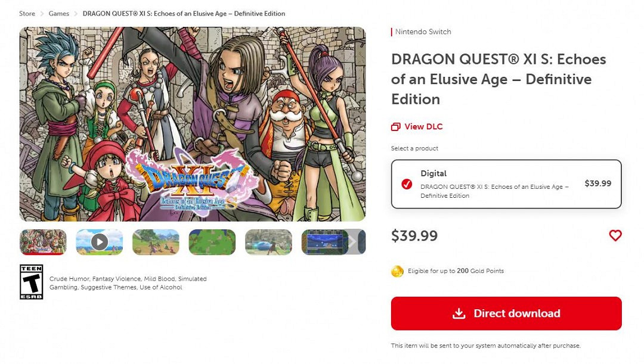This screenshot has height=364, width=644.
Task: Open Games breadcrumb link
Action: [59, 14]
